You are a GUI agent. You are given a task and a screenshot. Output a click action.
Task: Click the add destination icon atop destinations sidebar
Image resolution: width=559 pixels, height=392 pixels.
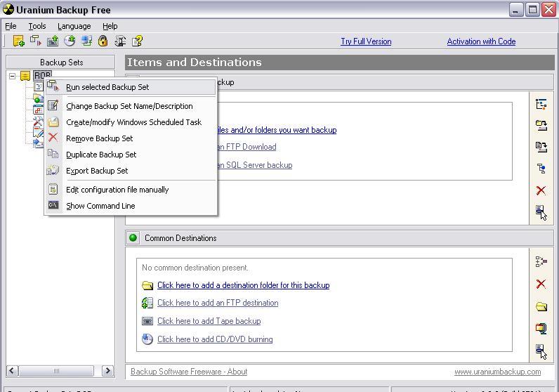click(541, 261)
